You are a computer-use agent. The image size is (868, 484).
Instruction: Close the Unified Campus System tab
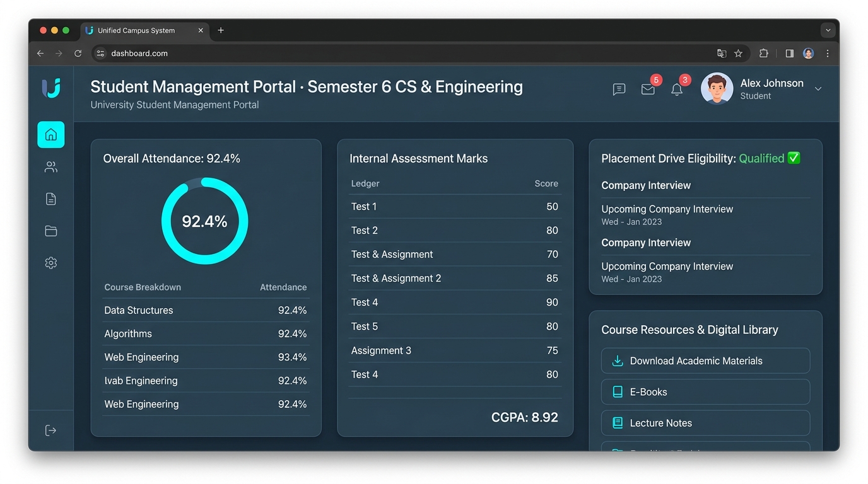[201, 30]
